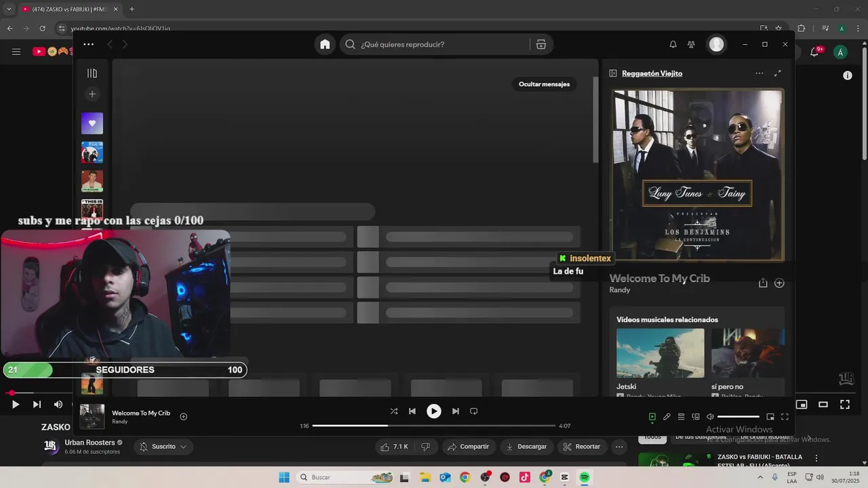This screenshot has width=868, height=488.
Task: Enter Spotify full screen mode
Action: [785, 417]
